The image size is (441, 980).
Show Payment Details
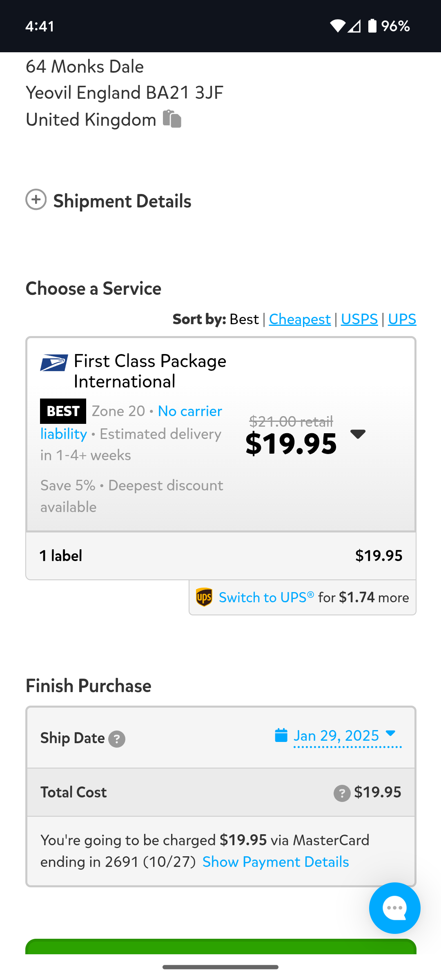[x=276, y=862]
